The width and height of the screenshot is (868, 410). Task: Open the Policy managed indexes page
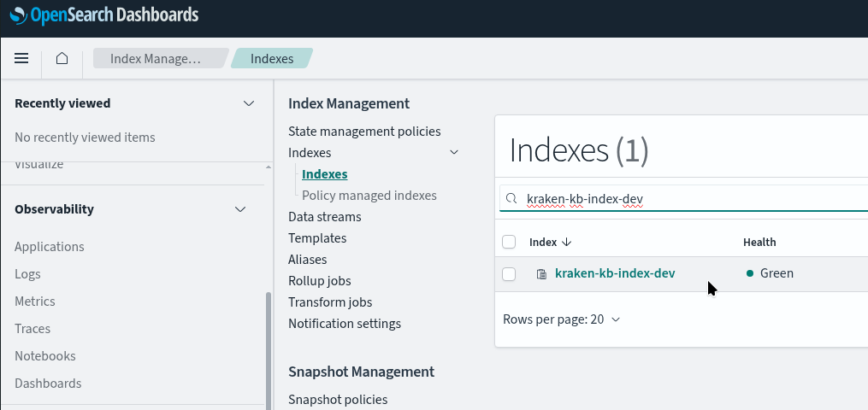[369, 196]
